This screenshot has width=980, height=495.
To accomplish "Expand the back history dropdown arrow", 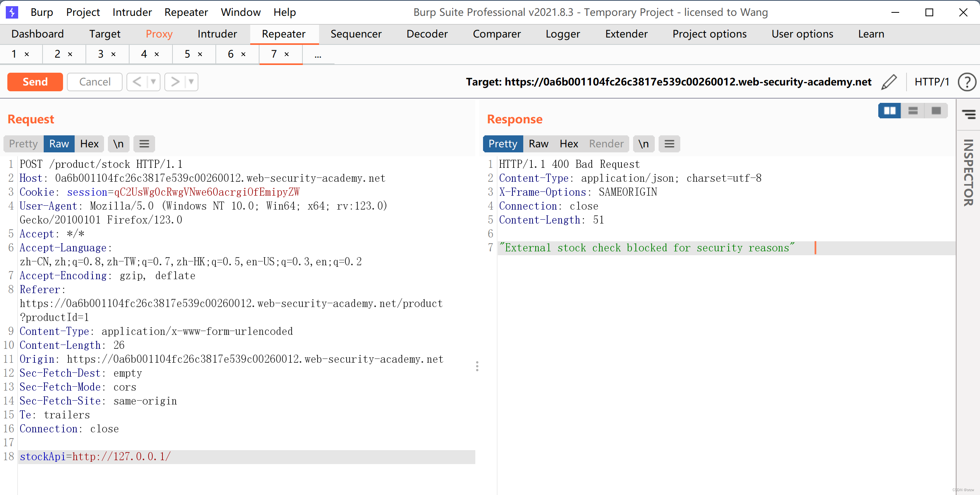I will [x=154, y=82].
